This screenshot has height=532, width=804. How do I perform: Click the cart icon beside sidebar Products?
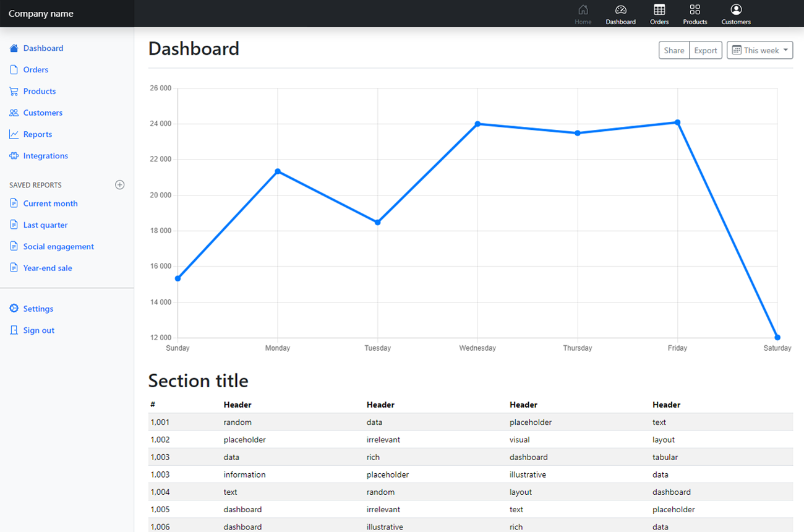pyautogui.click(x=14, y=91)
